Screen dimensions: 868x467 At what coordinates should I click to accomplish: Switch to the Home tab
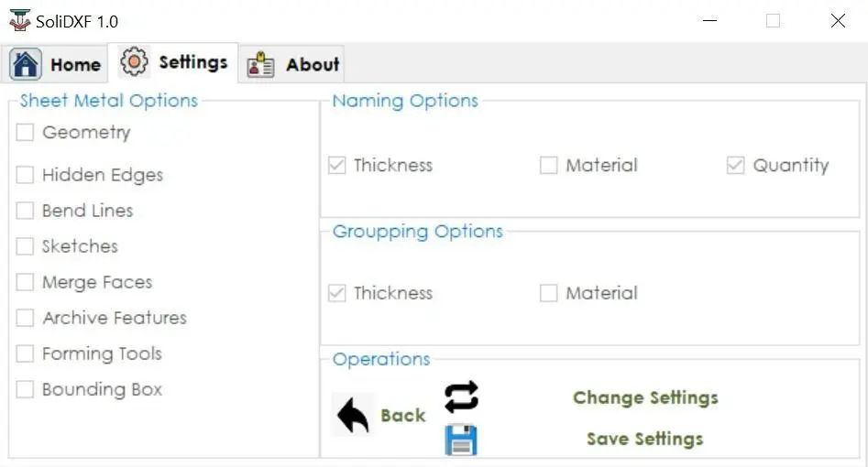point(56,64)
